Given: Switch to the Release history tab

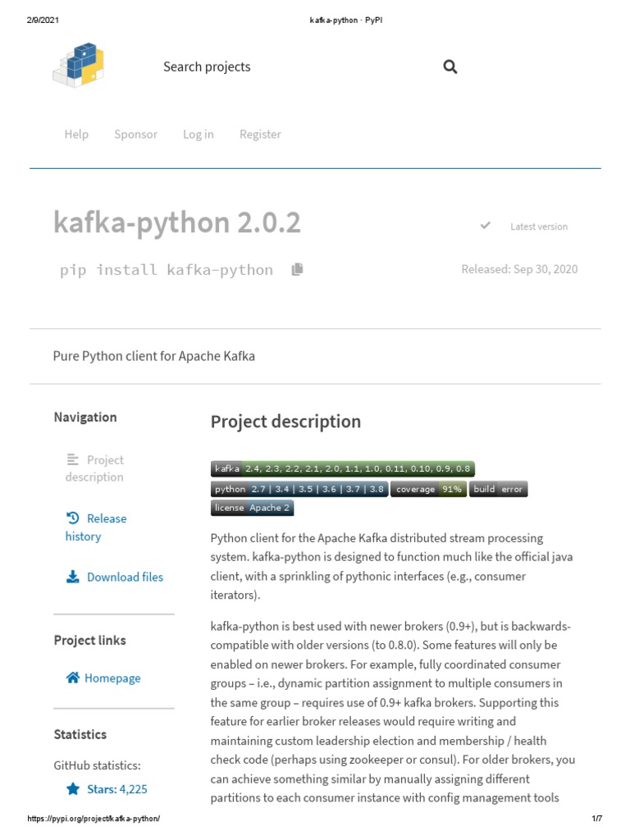Looking at the screenshot, I should tap(97, 527).
